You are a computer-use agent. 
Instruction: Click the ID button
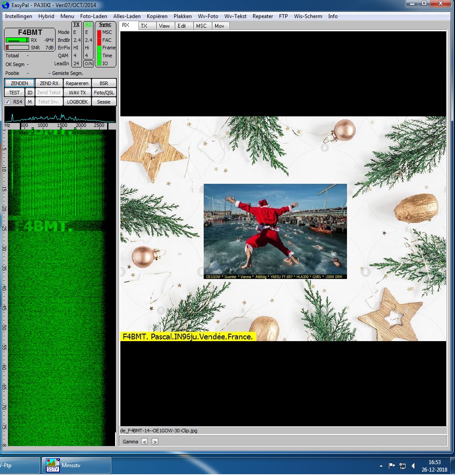coord(30,93)
